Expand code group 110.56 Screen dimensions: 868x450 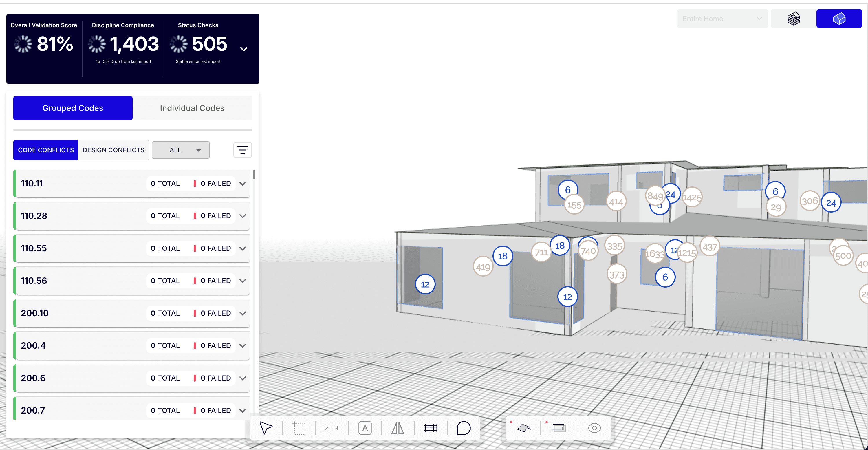243,280
